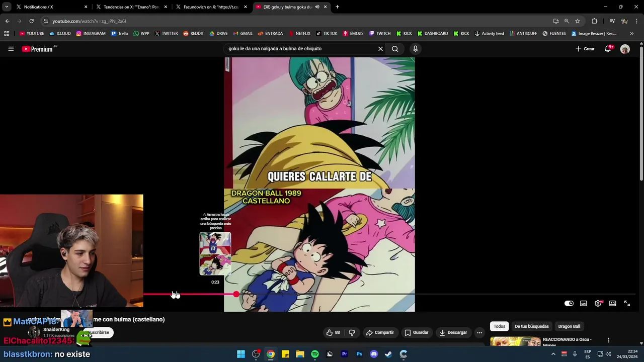Open the YouTube guide hamburger menu
644x362 pixels.
[x=11, y=49]
